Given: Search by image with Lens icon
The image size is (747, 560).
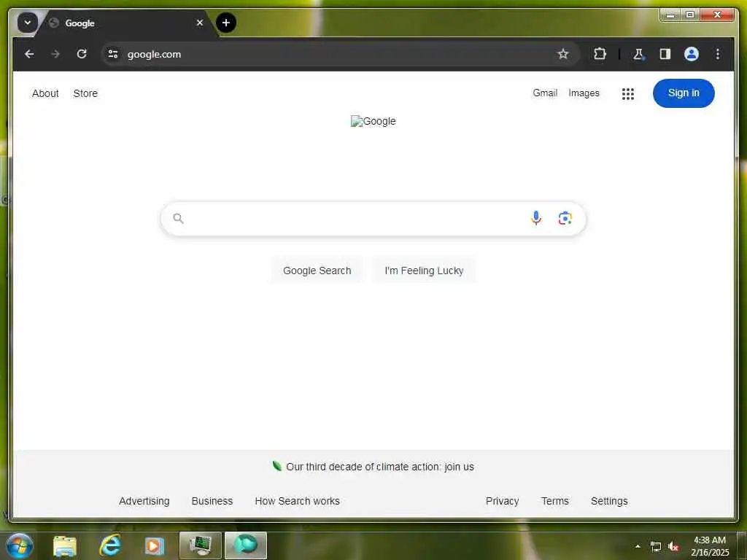Looking at the screenshot, I should click(x=565, y=218).
